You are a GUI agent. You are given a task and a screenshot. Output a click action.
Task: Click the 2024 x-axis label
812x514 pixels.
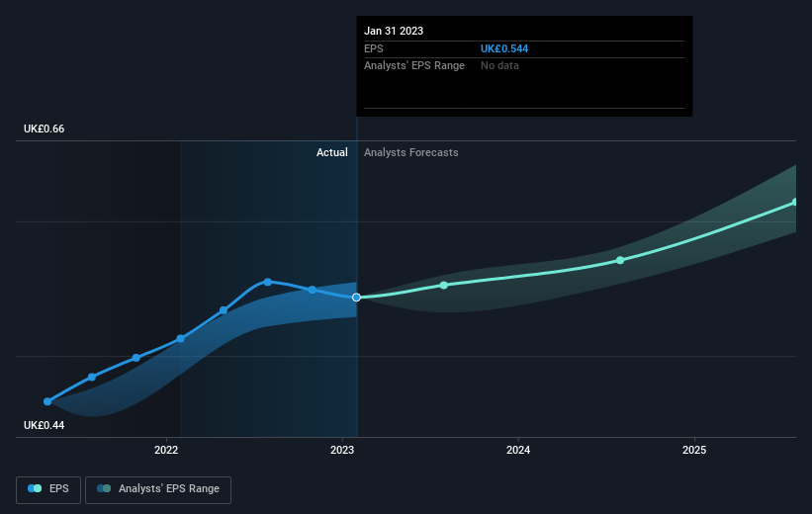coord(518,450)
